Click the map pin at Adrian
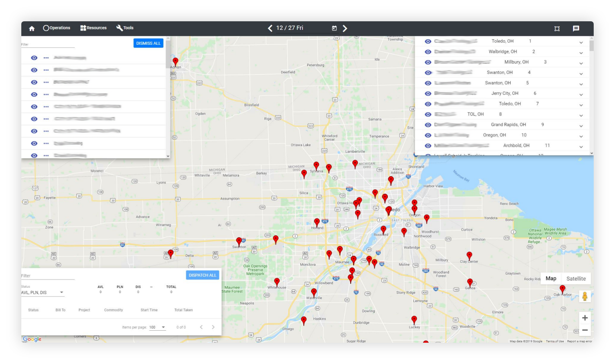 [x=175, y=62]
